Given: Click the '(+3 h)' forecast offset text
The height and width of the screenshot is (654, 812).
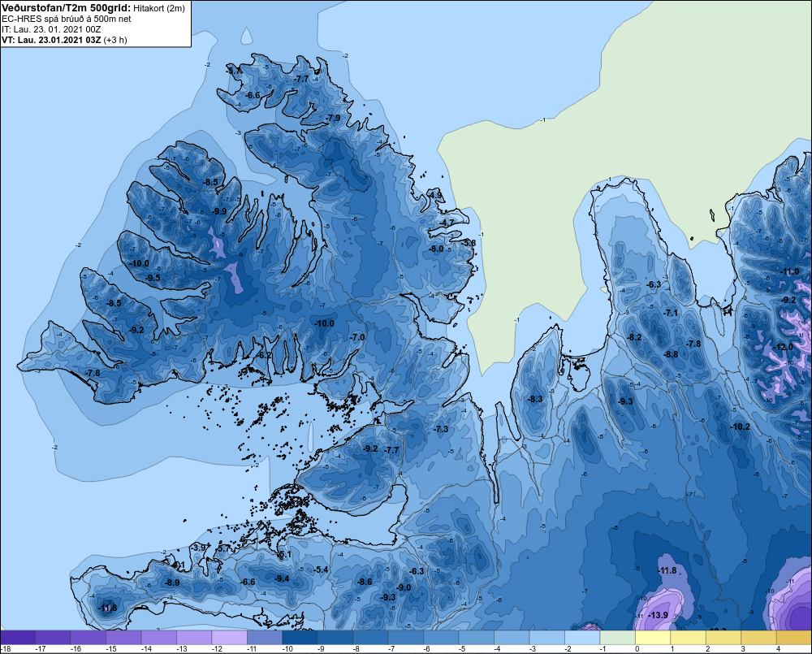Looking at the screenshot, I should coord(115,40).
